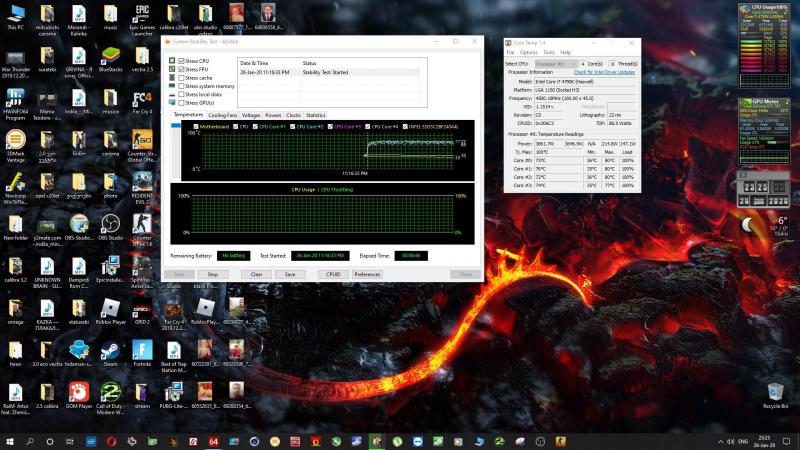Launch the Far Cry 4 desktop shortcut
Viewport: 800px width, 450px height.
(x=143, y=100)
